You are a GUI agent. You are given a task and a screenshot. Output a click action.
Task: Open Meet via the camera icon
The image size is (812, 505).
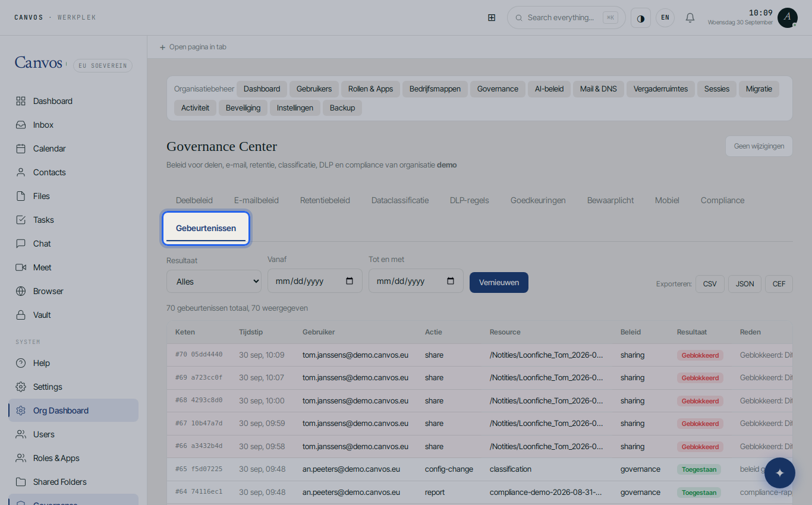[x=21, y=267]
